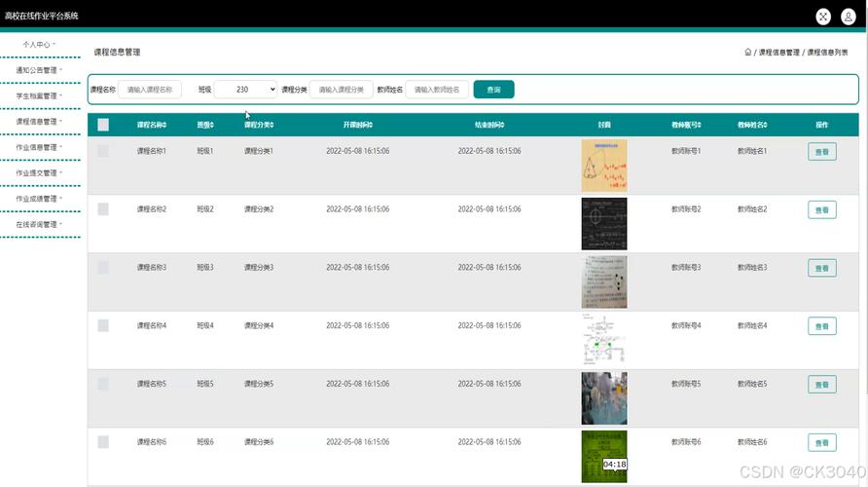This screenshot has width=868, height=487.
Task: Sort by 教师账号 column header
Action: coord(686,125)
